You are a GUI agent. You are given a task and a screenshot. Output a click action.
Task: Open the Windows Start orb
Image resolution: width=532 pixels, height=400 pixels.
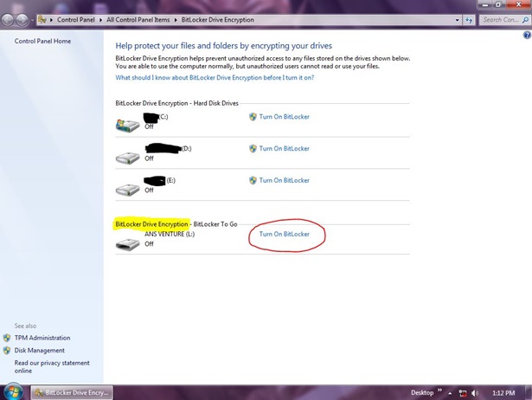click(13, 392)
